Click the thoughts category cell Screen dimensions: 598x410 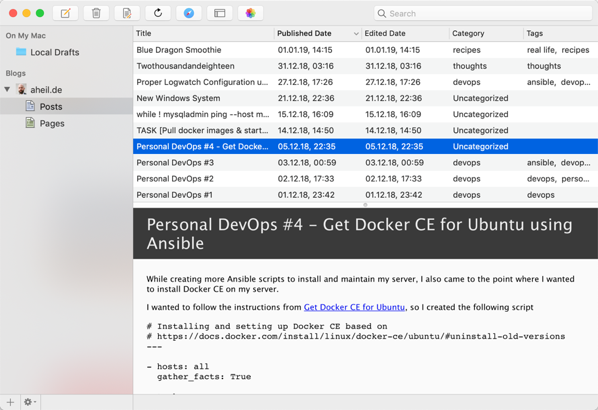tap(469, 66)
